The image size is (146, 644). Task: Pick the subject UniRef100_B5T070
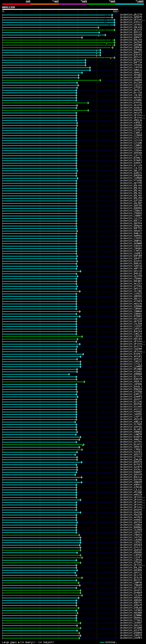[131, 58]
